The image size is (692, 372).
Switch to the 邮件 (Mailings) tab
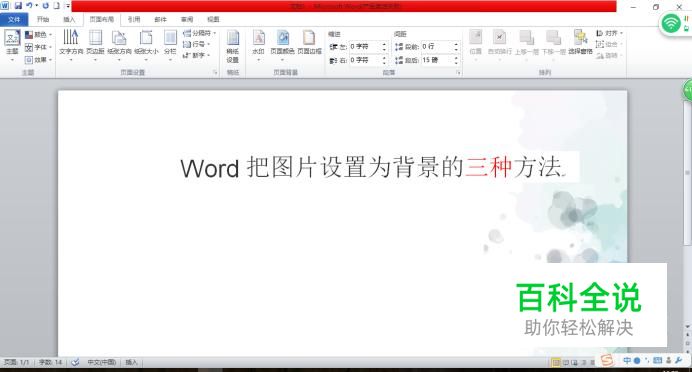pyautogui.click(x=161, y=19)
